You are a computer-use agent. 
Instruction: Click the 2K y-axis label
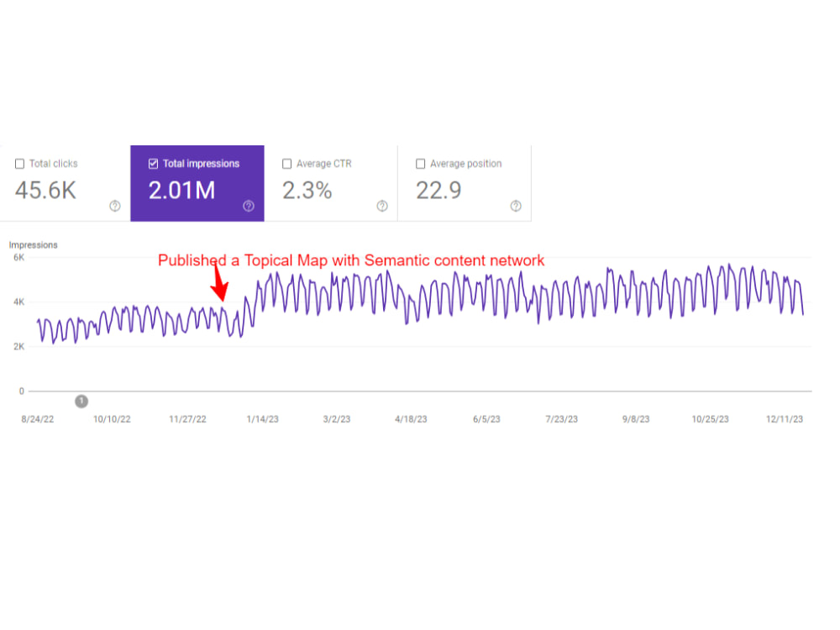pos(18,347)
